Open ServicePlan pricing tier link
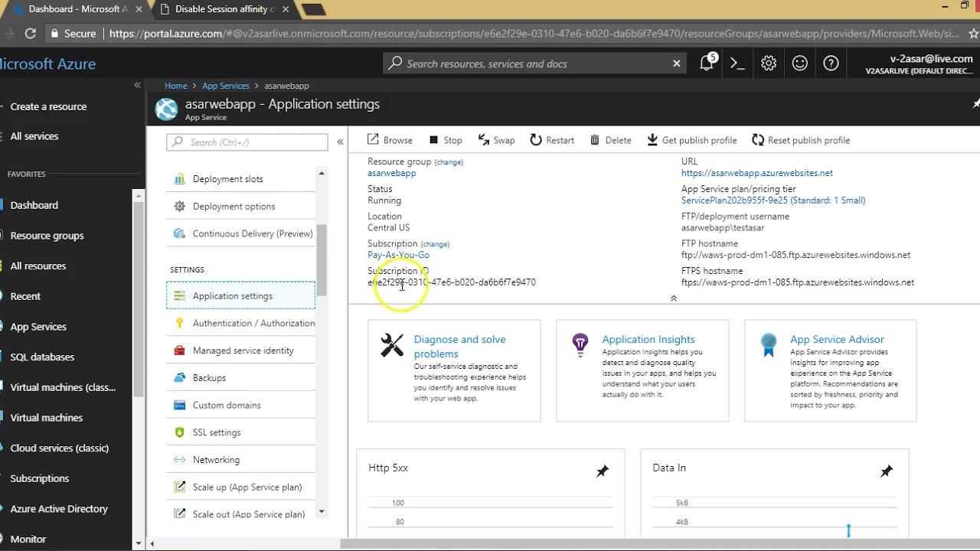 (773, 201)
